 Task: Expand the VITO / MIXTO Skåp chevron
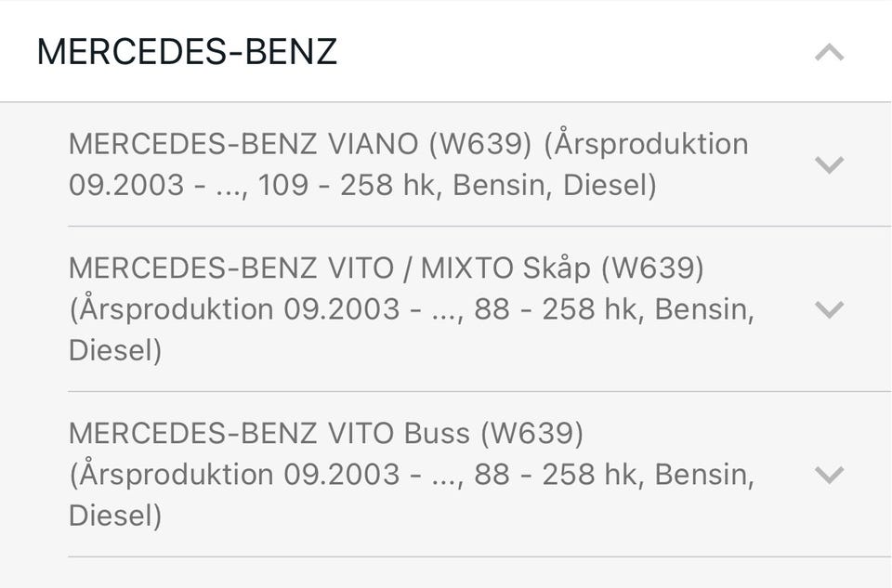point(829,309)
